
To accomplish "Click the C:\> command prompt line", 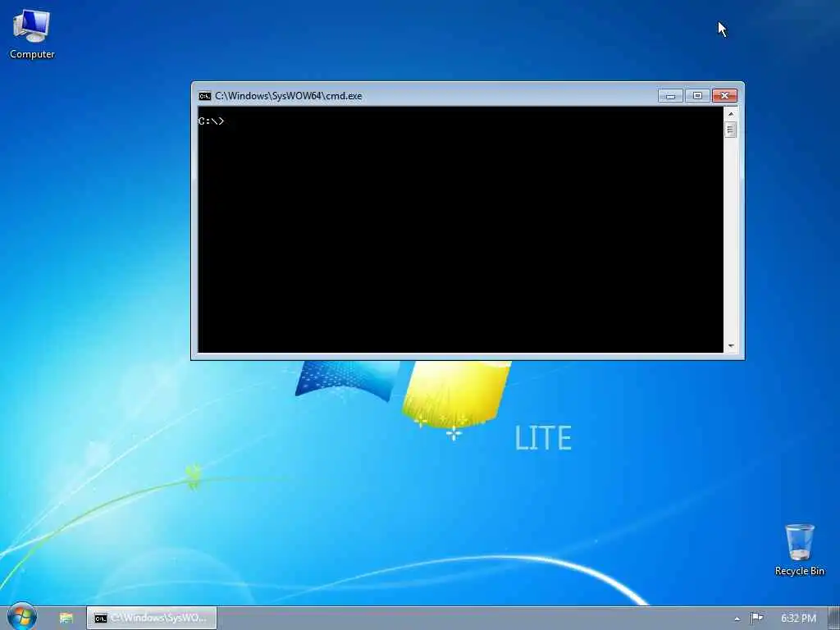I will click(x=211, y=121).
